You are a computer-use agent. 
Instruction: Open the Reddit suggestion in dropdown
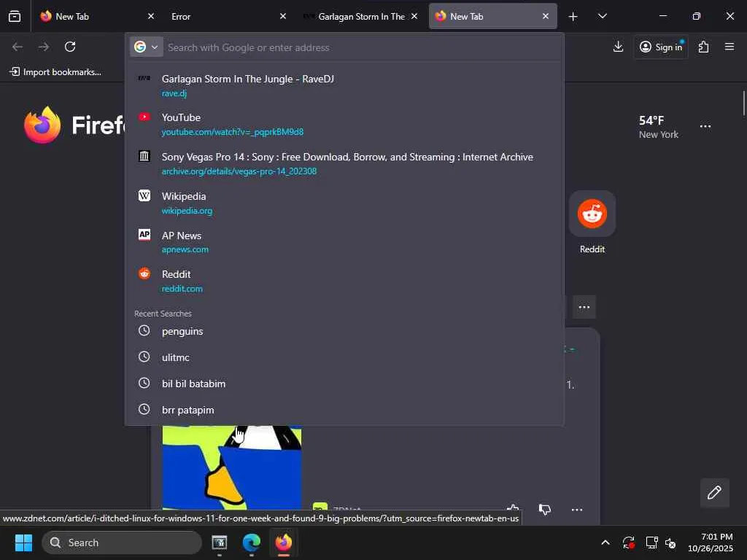click(344, 281)
